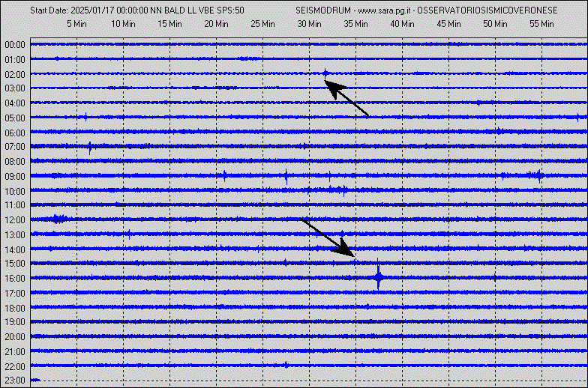This screenshot has width=588, height=388.
Task: Select the 15:00 hour label
Action: 15,264
